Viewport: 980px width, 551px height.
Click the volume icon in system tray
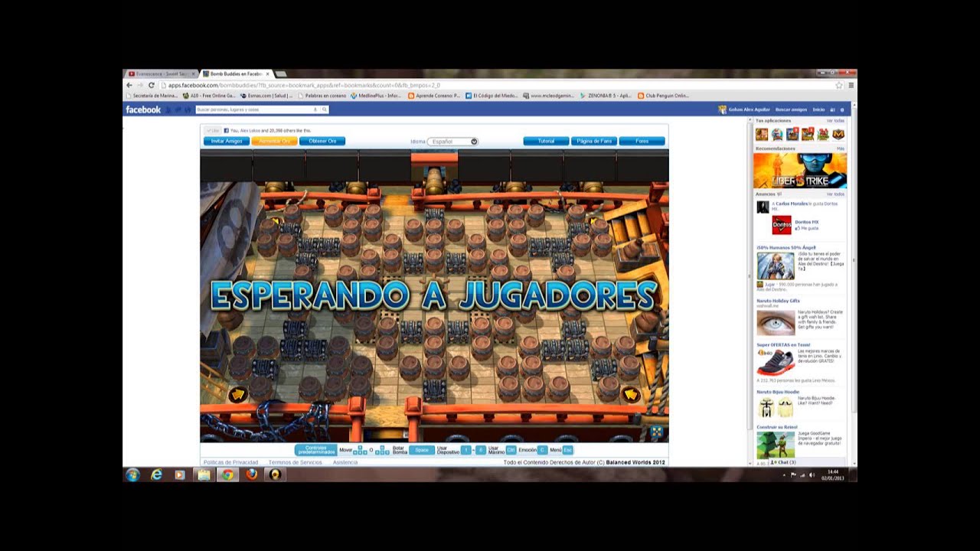click(812, 474)
